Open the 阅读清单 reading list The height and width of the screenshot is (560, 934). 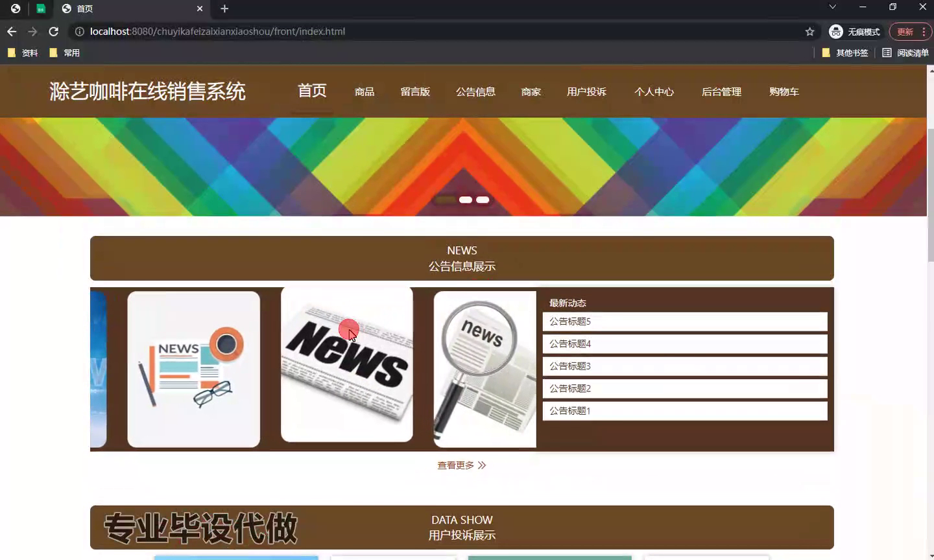coord(905,52)
